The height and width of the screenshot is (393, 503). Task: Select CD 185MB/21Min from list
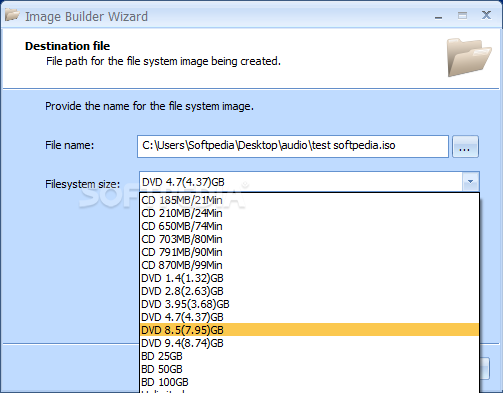point(309,200)
